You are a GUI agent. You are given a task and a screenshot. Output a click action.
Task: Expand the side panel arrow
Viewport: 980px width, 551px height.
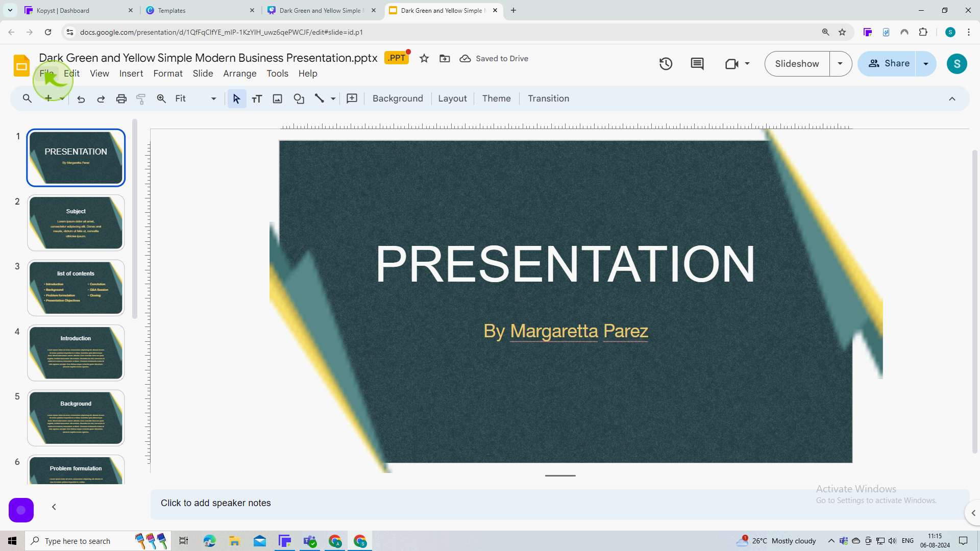click(x=973, y=513)
